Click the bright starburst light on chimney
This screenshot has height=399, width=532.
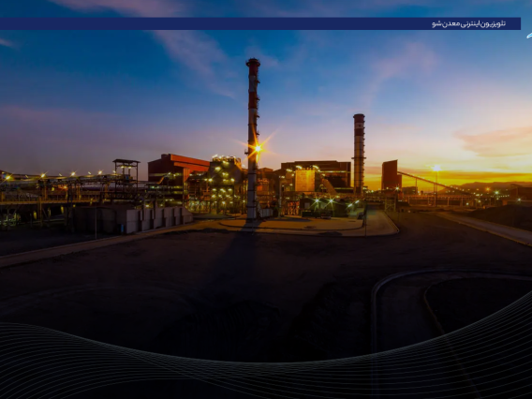click(258, 148)
